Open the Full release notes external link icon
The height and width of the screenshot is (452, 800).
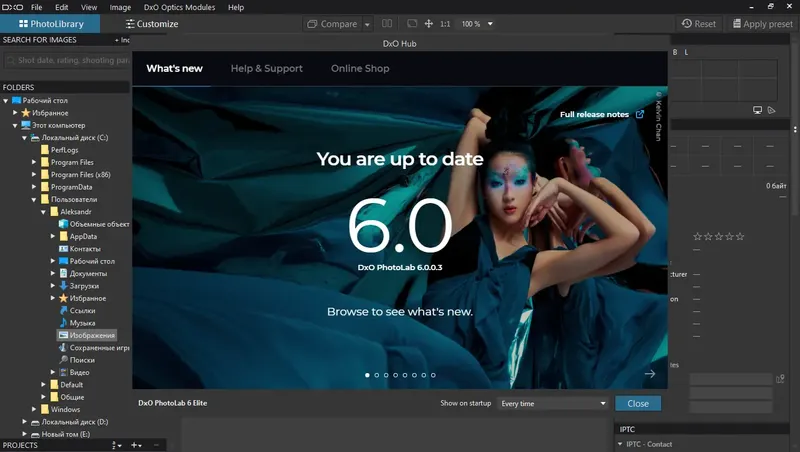(640, 114)
